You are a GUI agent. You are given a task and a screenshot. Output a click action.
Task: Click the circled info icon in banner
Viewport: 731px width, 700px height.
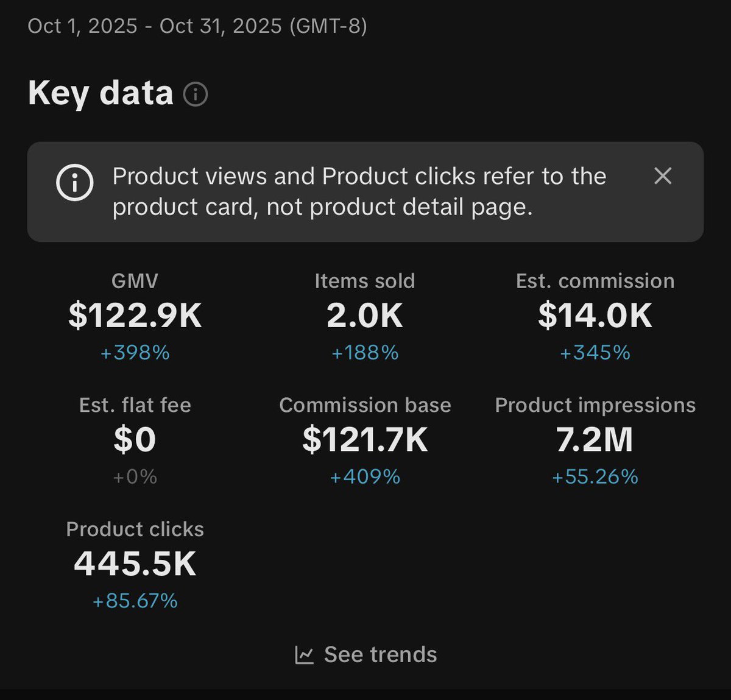pyautogui.click(x=74, y=182)
